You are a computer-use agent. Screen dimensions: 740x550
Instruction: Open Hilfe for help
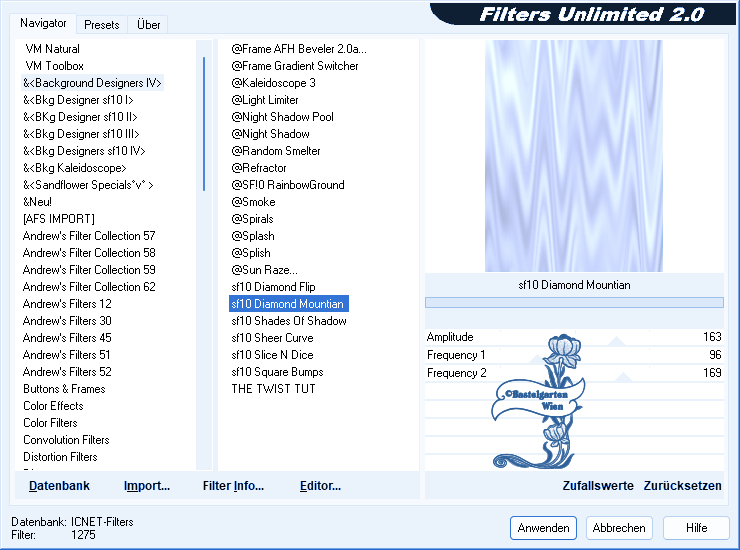pyautogui.click(x=697, y=528)
